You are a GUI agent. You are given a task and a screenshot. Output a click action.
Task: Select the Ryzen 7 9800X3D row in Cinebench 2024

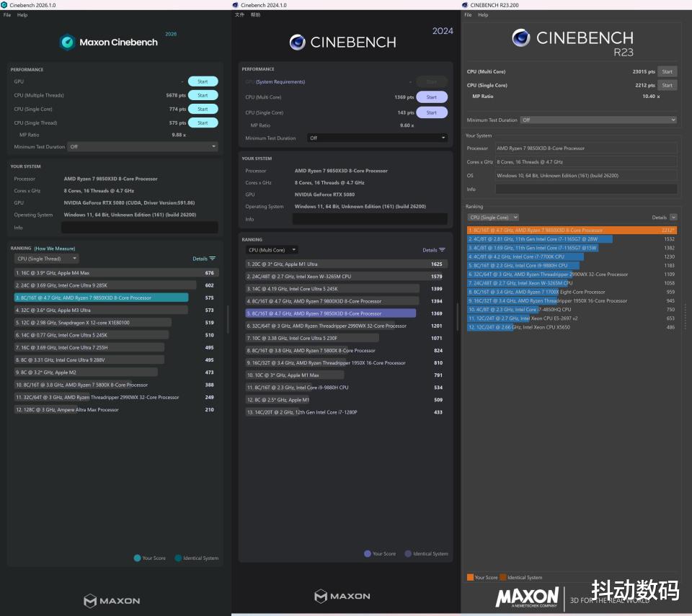coord(347,301)
